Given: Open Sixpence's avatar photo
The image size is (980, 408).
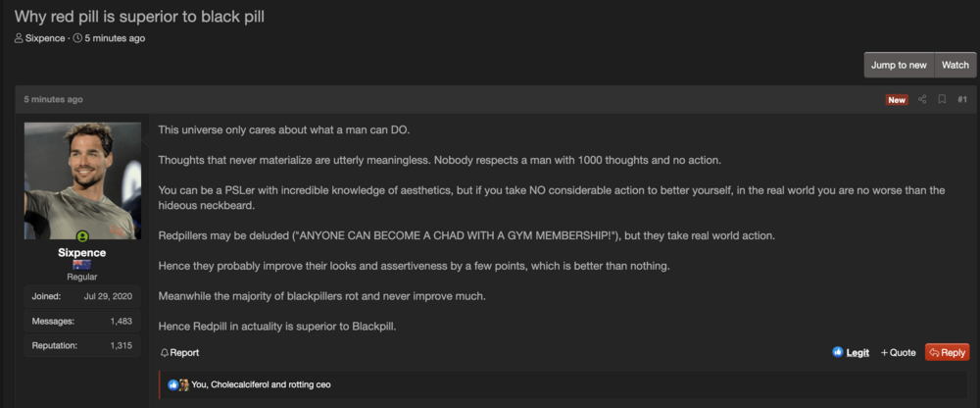Looking at the screenshot, I should (82, 180).
